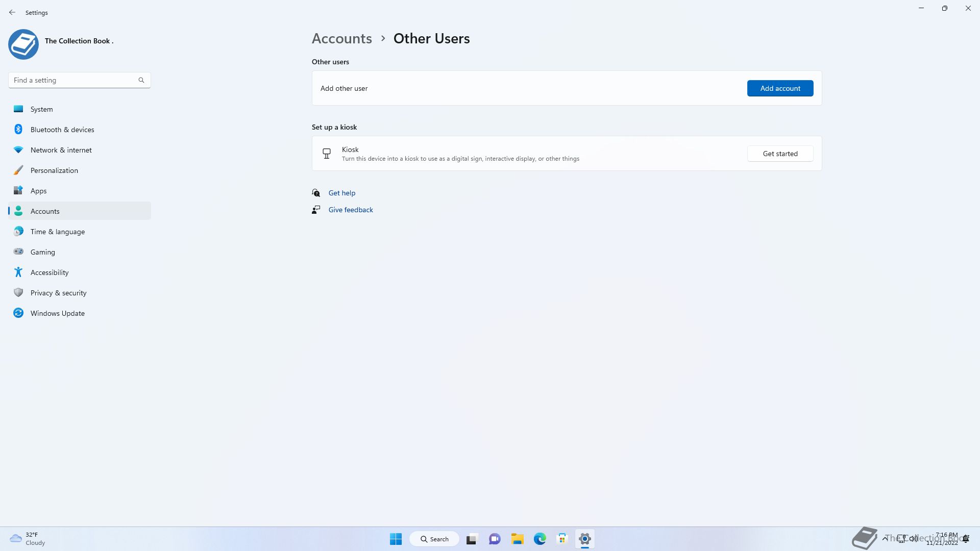Select Network & internet in sidebar

pos(80,150)
